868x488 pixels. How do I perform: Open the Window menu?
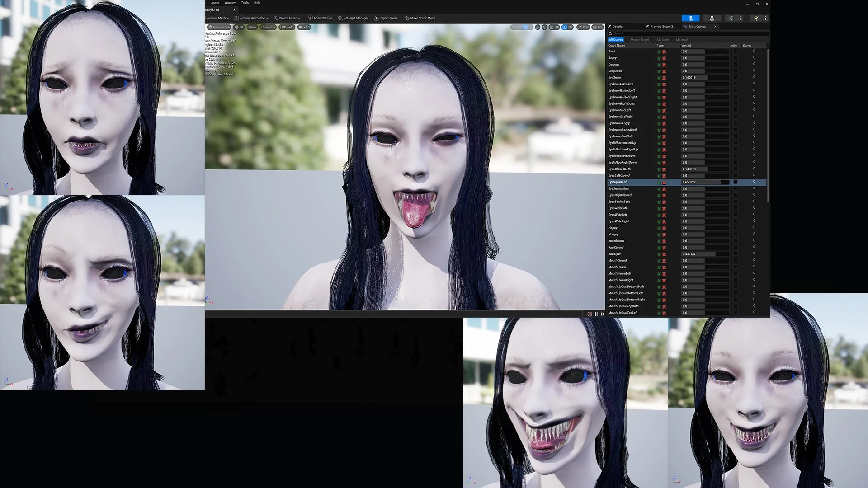230,3
